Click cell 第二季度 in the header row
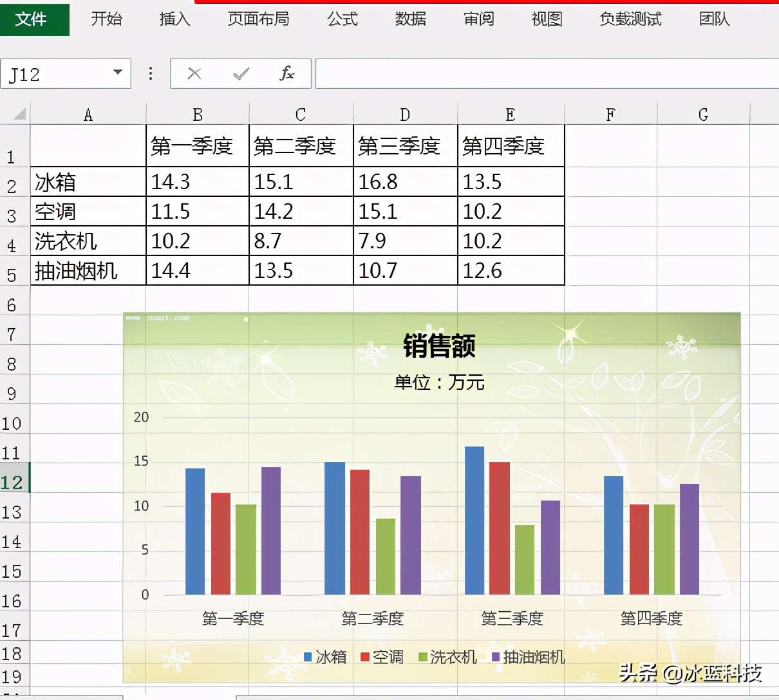779x700 pixels. tap(301, 146)
